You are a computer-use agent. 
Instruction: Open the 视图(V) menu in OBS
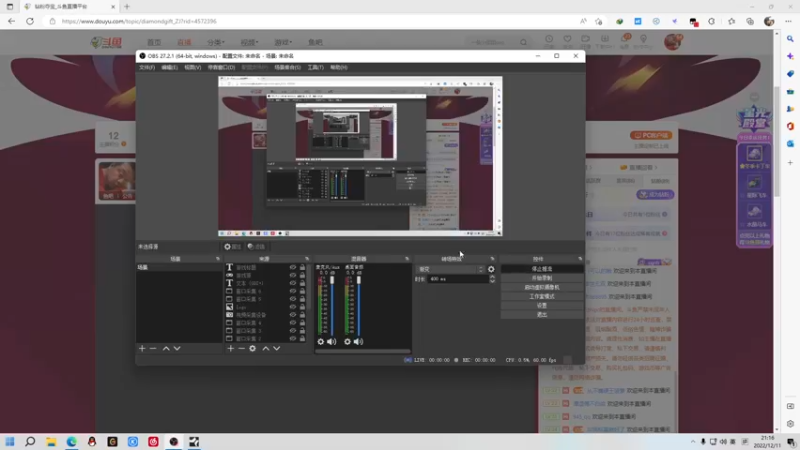(192, 67)
